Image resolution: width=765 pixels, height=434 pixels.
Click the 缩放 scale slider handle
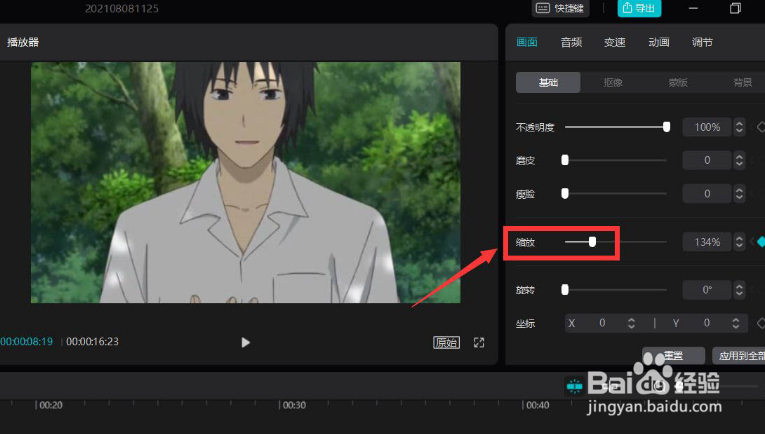pos(592,241)
